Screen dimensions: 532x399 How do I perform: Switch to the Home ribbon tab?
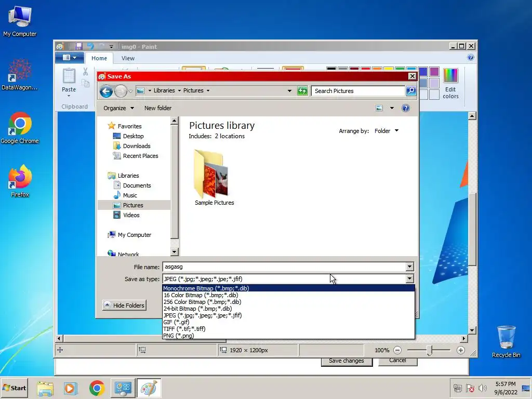(x=99, y=58)
